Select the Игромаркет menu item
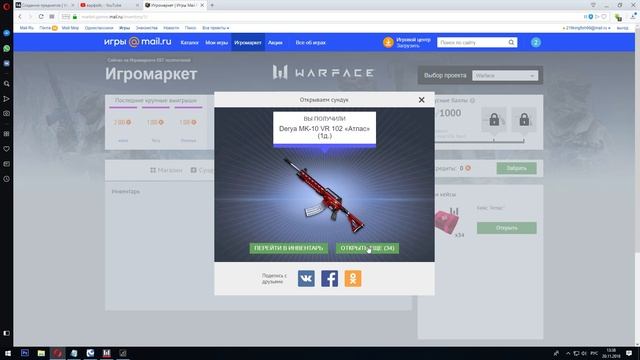This screenshot has width=640, height=360. pos(248,42)
